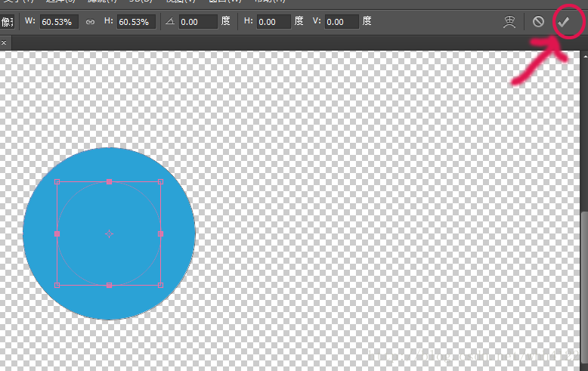Screen dimensions: 588x371
Task: Click the rotation angle triangle icon
Action: coord(170,21)
